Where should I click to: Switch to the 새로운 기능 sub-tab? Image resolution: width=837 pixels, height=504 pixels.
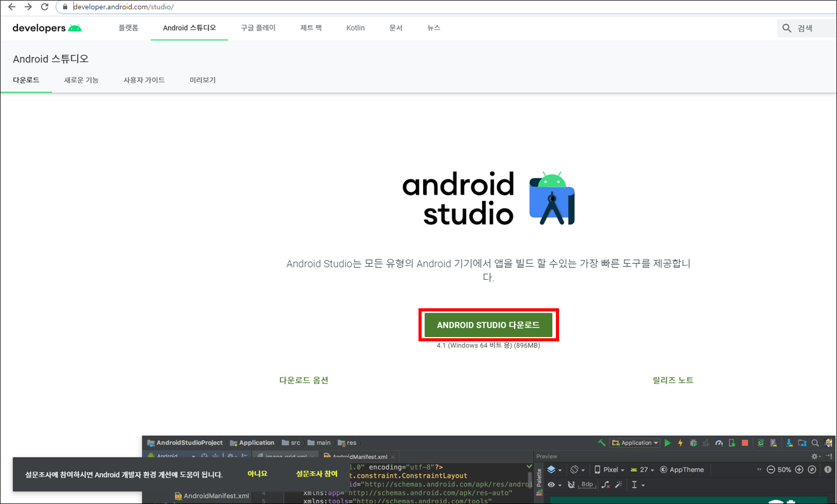coord(81,80)
